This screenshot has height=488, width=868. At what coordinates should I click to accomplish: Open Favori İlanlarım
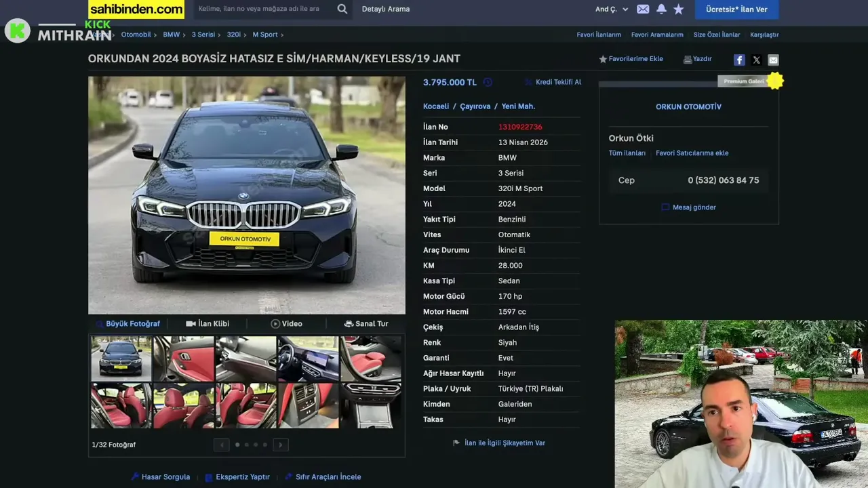[599, 35]
